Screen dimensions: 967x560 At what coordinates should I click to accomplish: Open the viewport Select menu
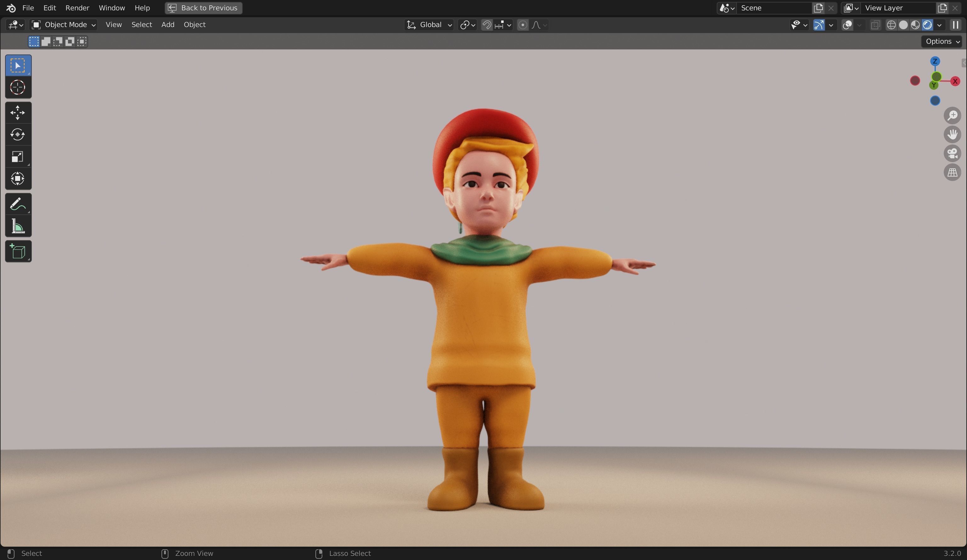tap(142, 25)
